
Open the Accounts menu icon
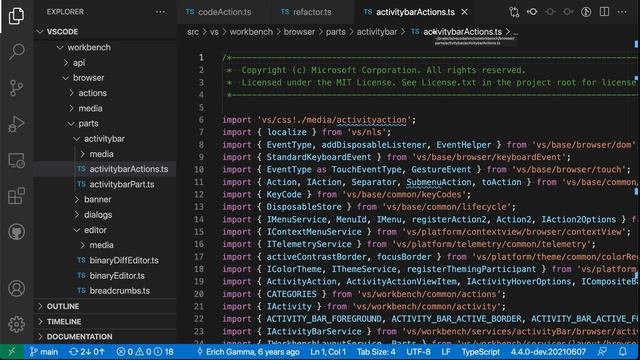pyautogui.click(x=16, y=288)
